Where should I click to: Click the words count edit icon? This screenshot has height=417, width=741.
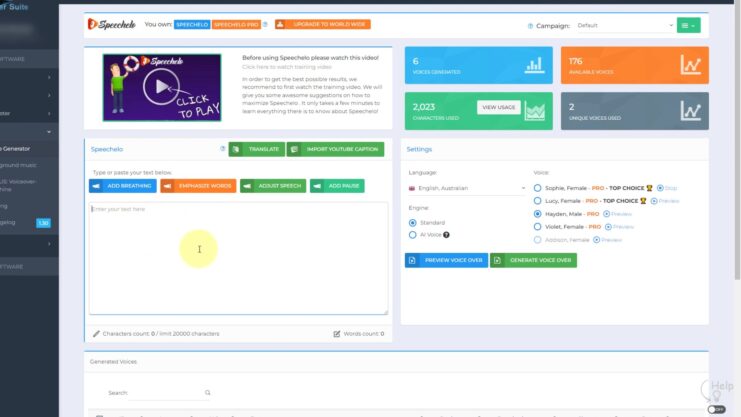click(x=336, y=334)
